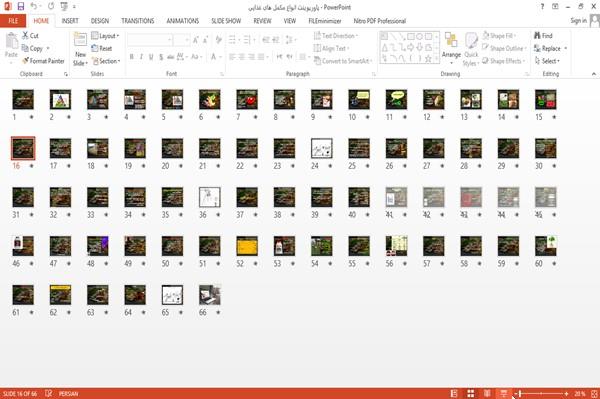Click the Reset slide button
The height and width of the screenshot is (399, 600).
pyautogui.click(x=102, y=48)
